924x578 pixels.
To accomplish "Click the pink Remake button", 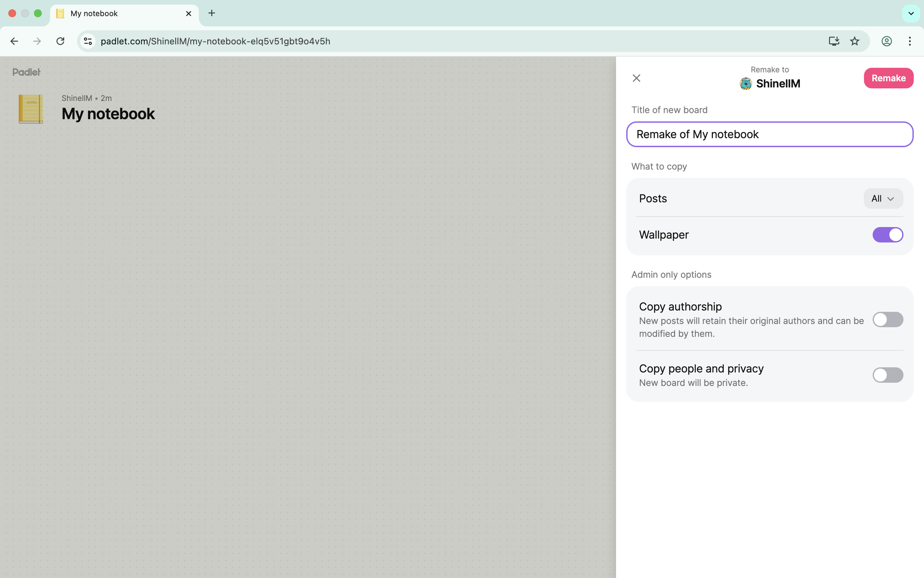I will (888, 78).
